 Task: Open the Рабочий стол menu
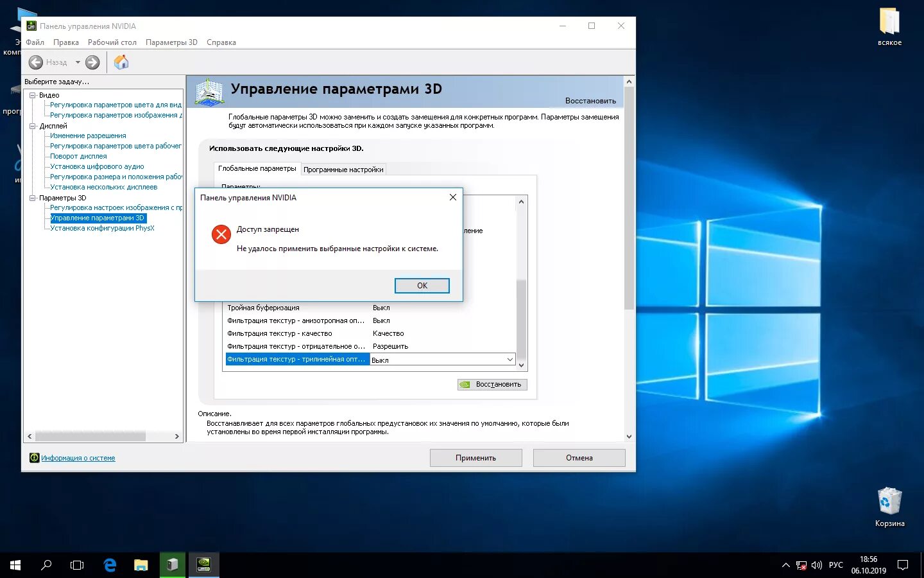pos(112,42)
